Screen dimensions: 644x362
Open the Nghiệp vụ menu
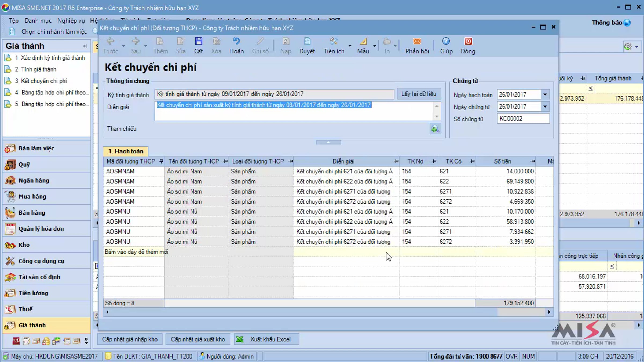click(x=71, y=21)
